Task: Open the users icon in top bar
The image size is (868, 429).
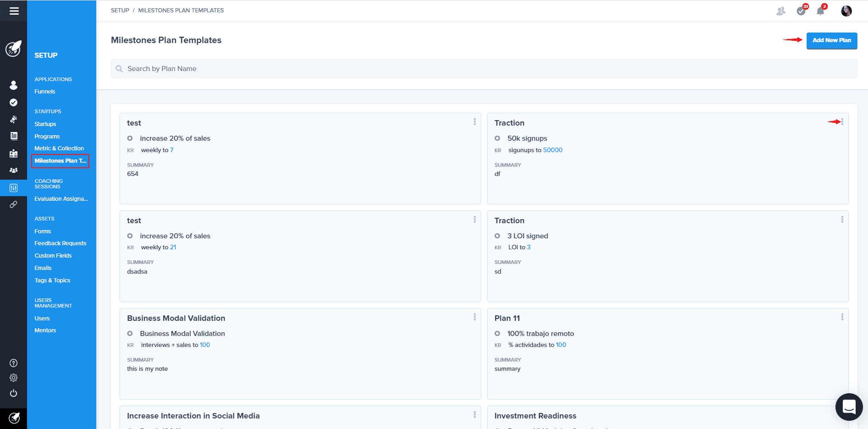Action: pyautogui.click(x=781, y=11)
